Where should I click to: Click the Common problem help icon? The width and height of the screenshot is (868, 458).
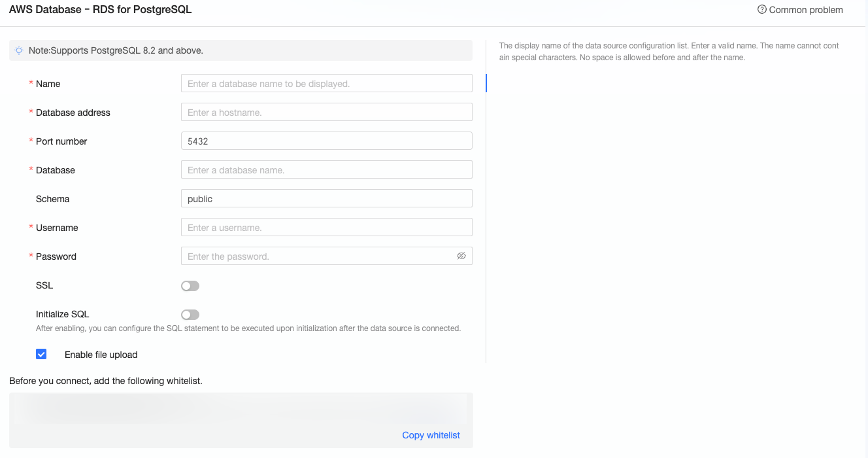[761, 10]
